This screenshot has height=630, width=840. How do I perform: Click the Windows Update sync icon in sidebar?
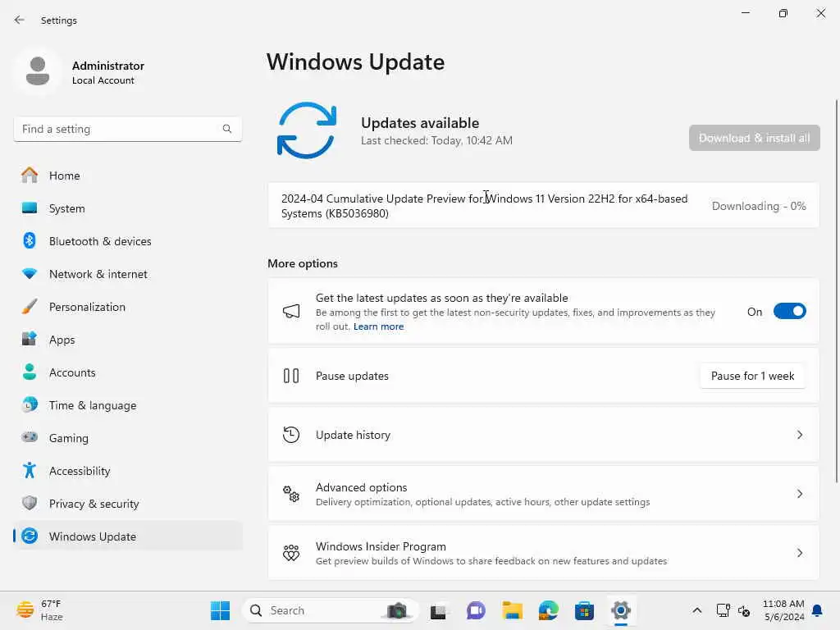pos(30,536)
